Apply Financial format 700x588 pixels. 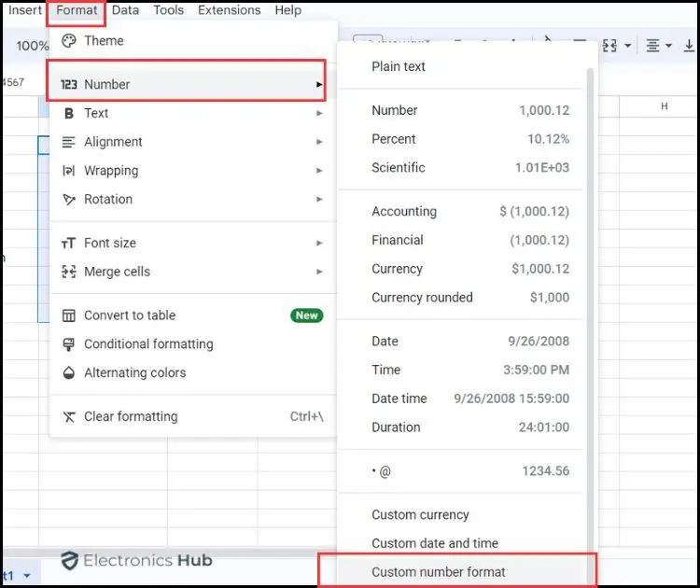pyautogui.click(x=462, y=240)
